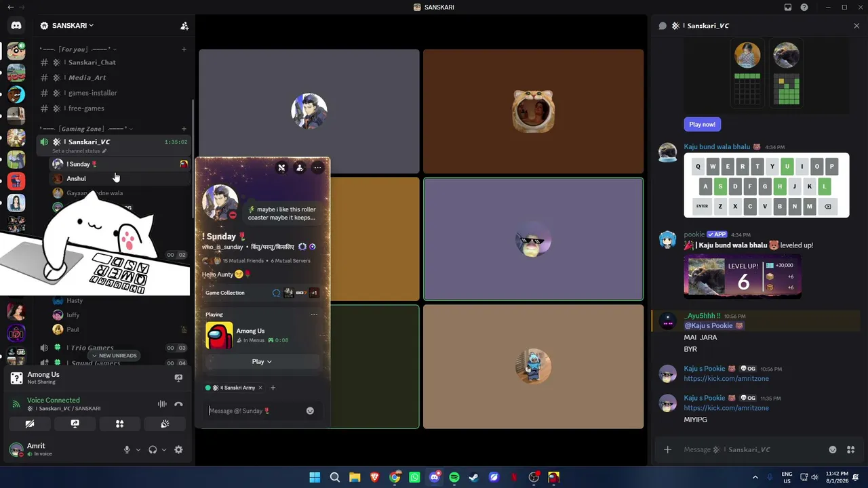This screenshot has height=488, width=868.
Task: Open the soundboard icon
Action: click(165, 424)
